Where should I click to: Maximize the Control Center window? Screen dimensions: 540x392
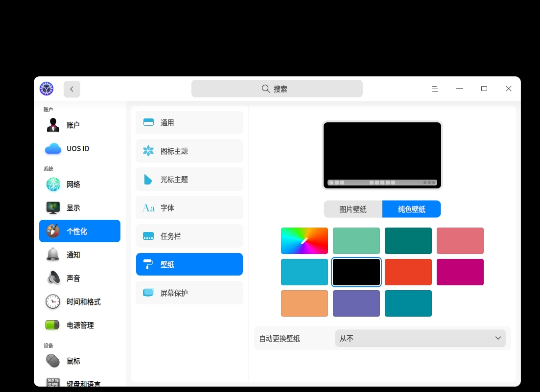[484, 89]
